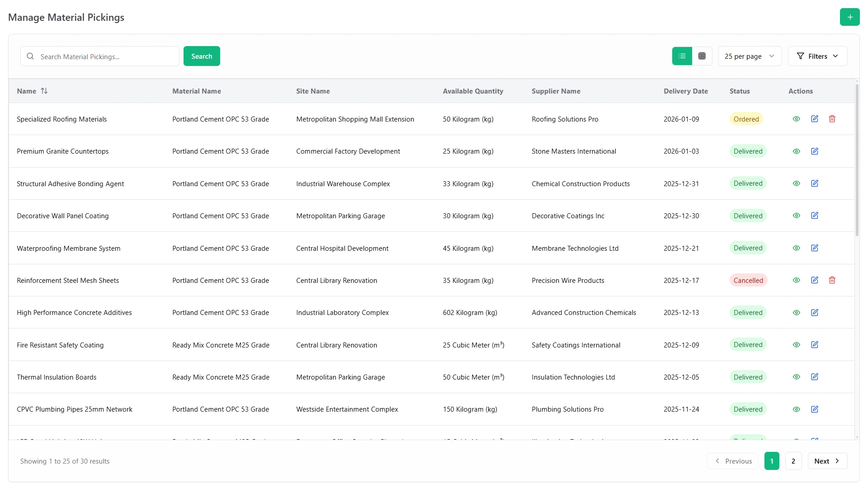Viewport: 868px width, 488px height.
Task: View Fire Resistant Safety Coating record
Action: 796,345
